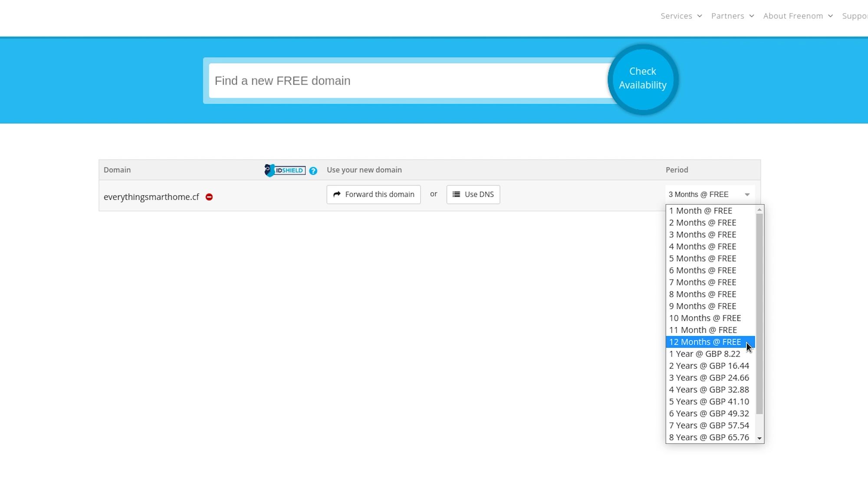Click the everythingsmarthome.cf domain name
This screenshot has width=868, height=488.
(151, 197)
